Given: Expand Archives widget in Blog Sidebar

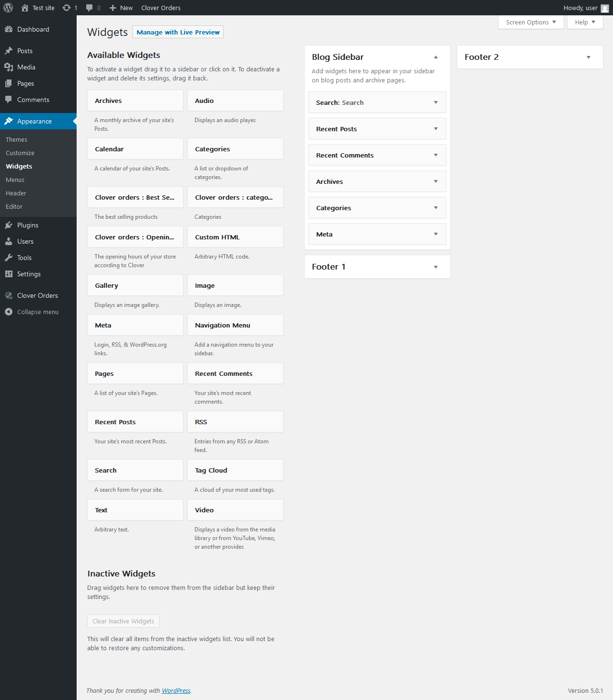Looking at the screenshot, I should (x=436, y=181).
